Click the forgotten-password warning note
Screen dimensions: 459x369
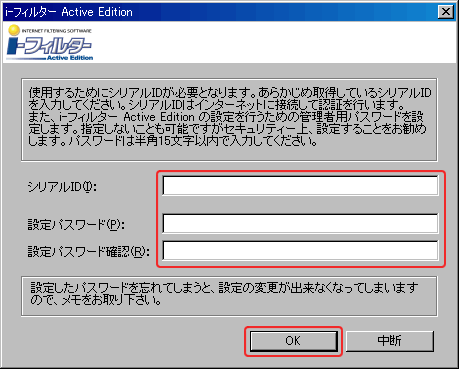coord(229,296)
